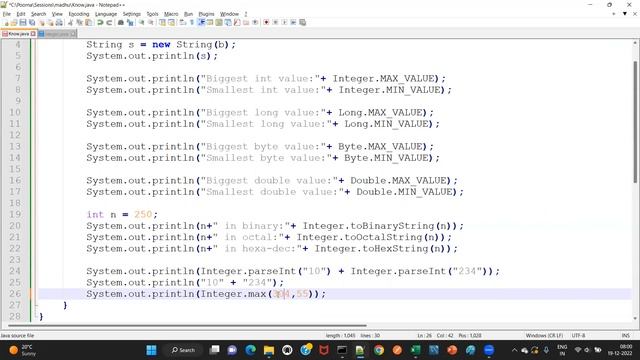The height and width of the screenshot is (360, 640).
Task: Toggle synchronize vertical scrolling
Action: (x=162, y=22)
